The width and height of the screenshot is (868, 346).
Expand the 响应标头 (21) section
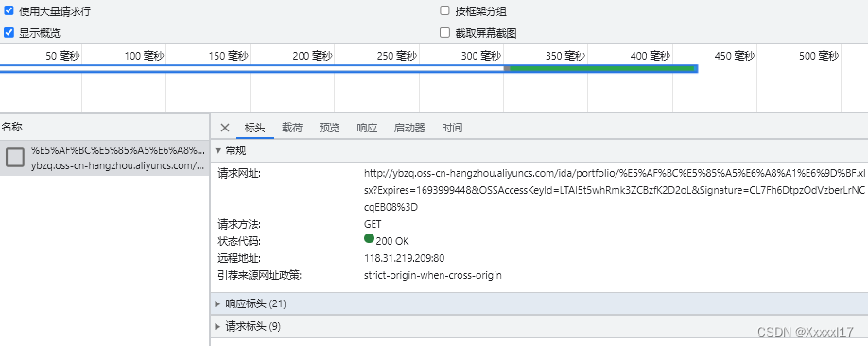[x=539, y=303]
